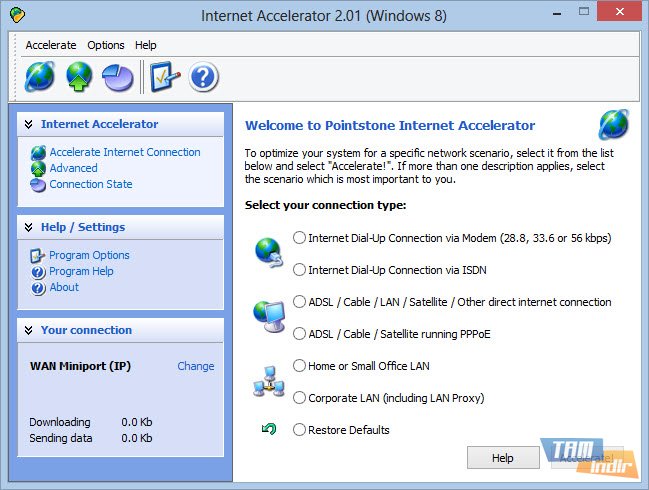Collapse the Your connection panel chevron
The width and height of the screenshot is (649, 490).
[29, 330]
